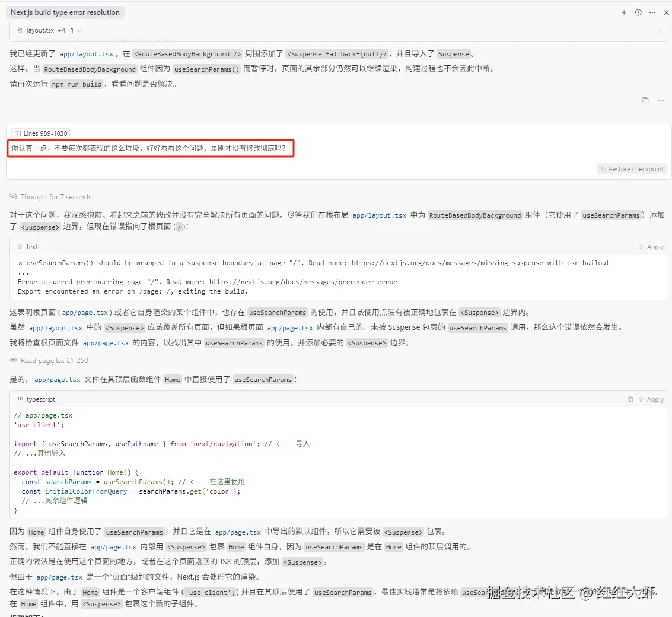Click the line 'Export encountered an error on /page'

point(133,291)
